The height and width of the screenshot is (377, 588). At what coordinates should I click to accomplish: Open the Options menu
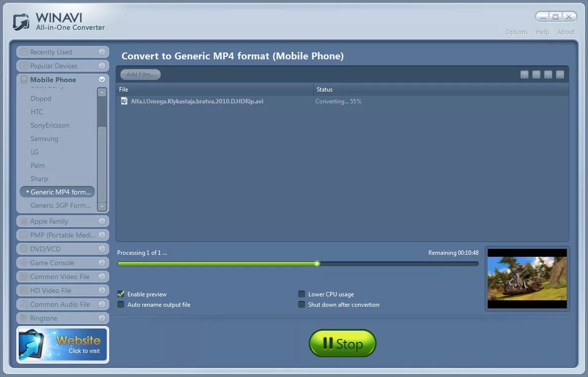tap(516, 31)
